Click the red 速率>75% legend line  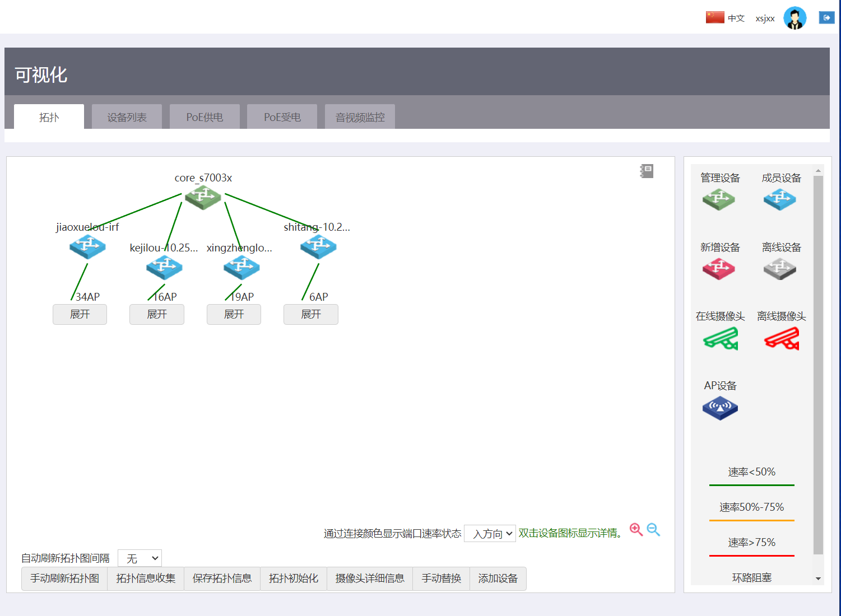pos(752,556)
